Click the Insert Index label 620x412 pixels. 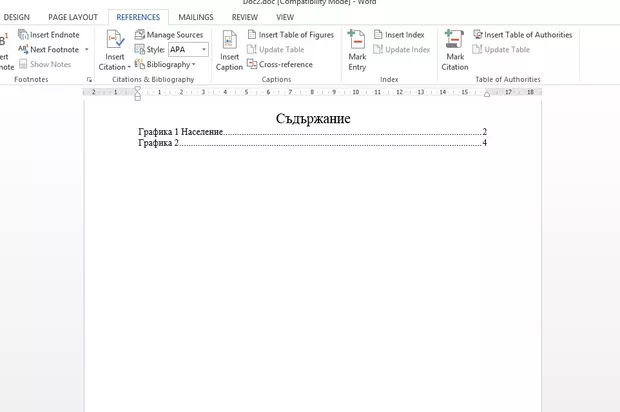(x=405, y=35)
